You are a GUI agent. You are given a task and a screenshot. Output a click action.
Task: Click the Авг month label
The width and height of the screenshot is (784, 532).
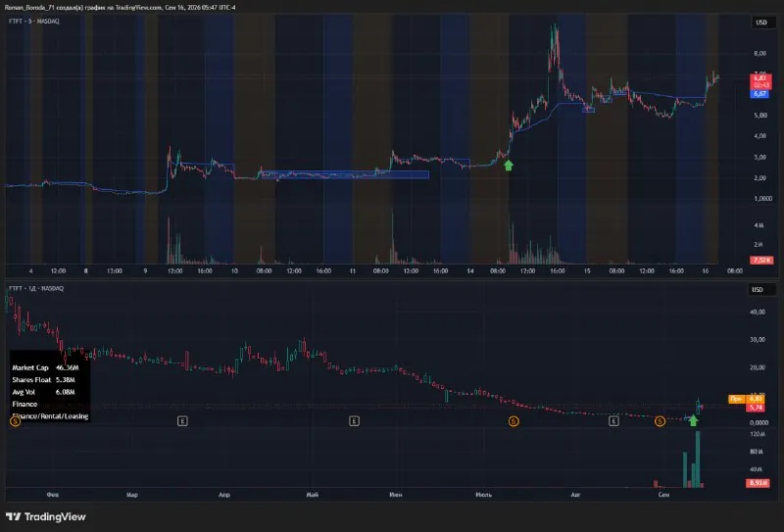point(575,495)
